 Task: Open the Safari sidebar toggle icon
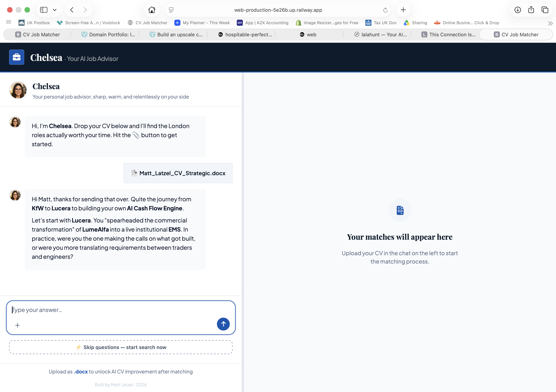tap(43, 10)
